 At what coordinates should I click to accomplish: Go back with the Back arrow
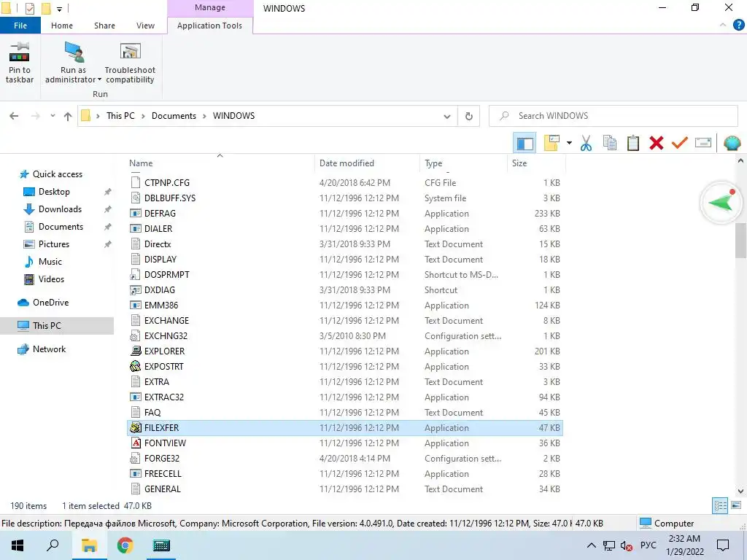point(14,116)
